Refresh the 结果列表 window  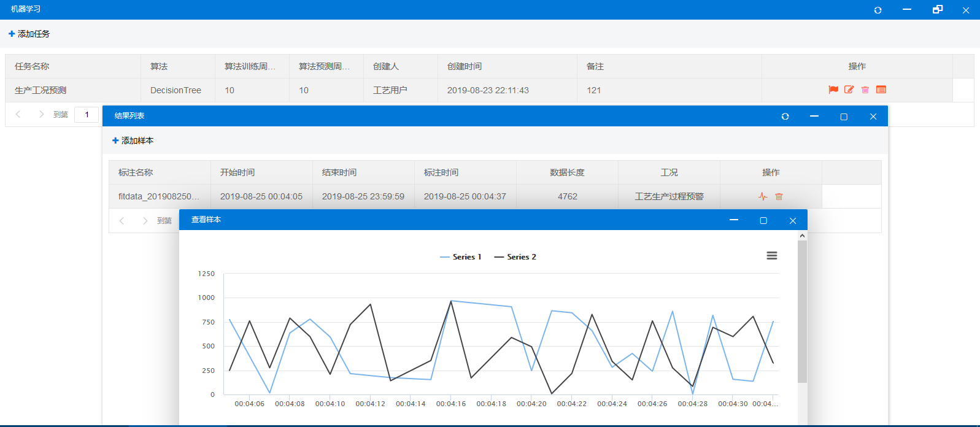(785, 117)
